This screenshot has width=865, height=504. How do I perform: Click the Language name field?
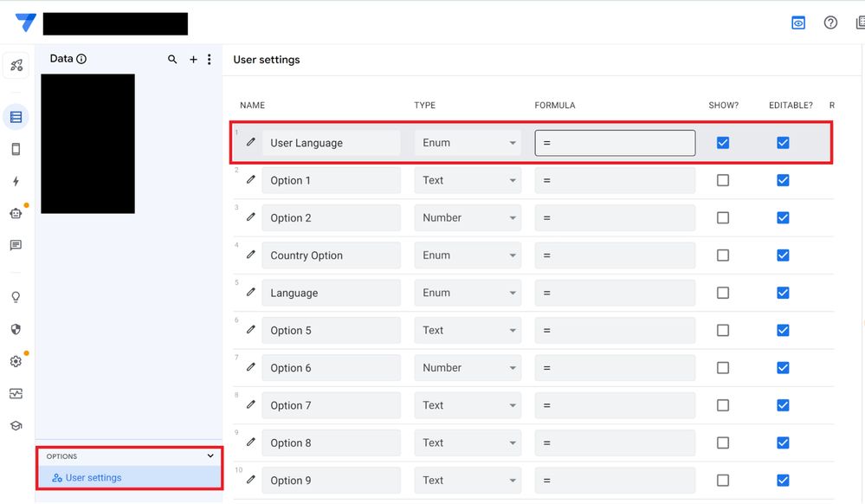point(331,293)
